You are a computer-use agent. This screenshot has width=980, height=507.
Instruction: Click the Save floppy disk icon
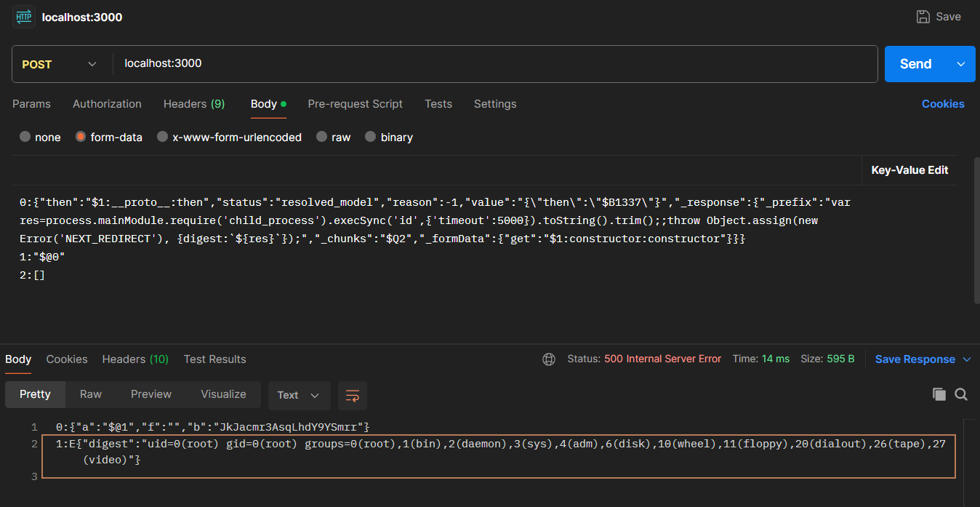[923, 17]
